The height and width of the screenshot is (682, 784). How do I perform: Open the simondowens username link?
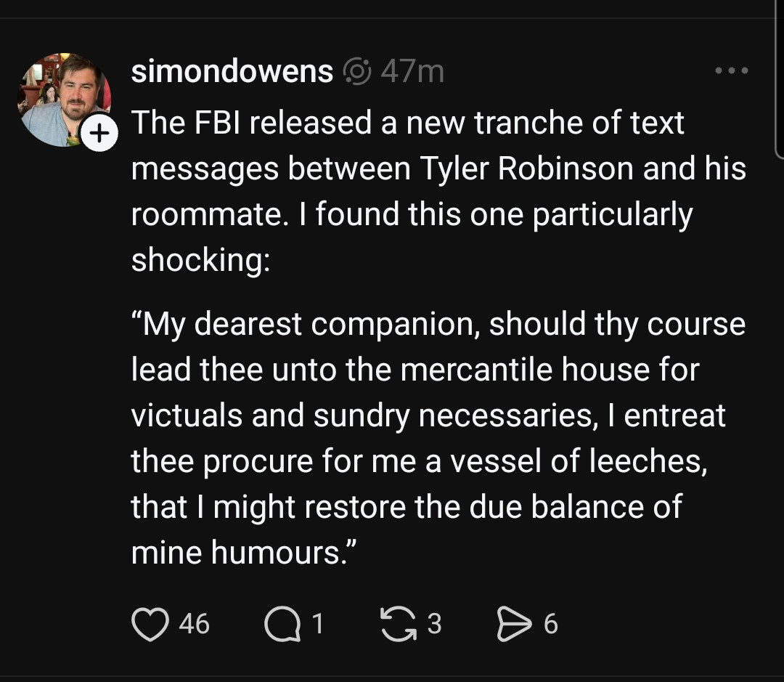232,72
